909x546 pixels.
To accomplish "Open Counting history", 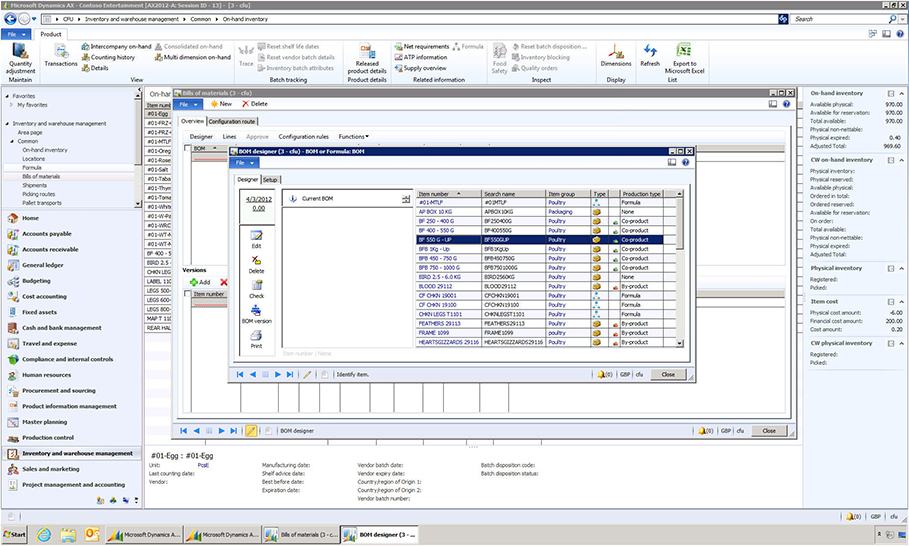I will point(108,57).
